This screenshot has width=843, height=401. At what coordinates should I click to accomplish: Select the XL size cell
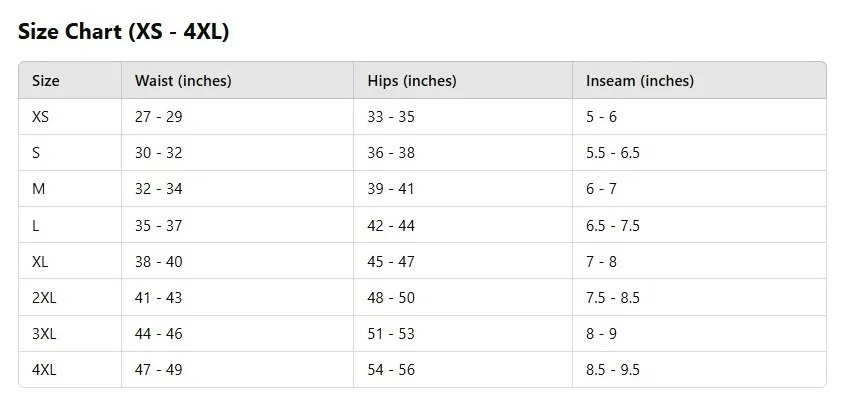coord(40,262)
